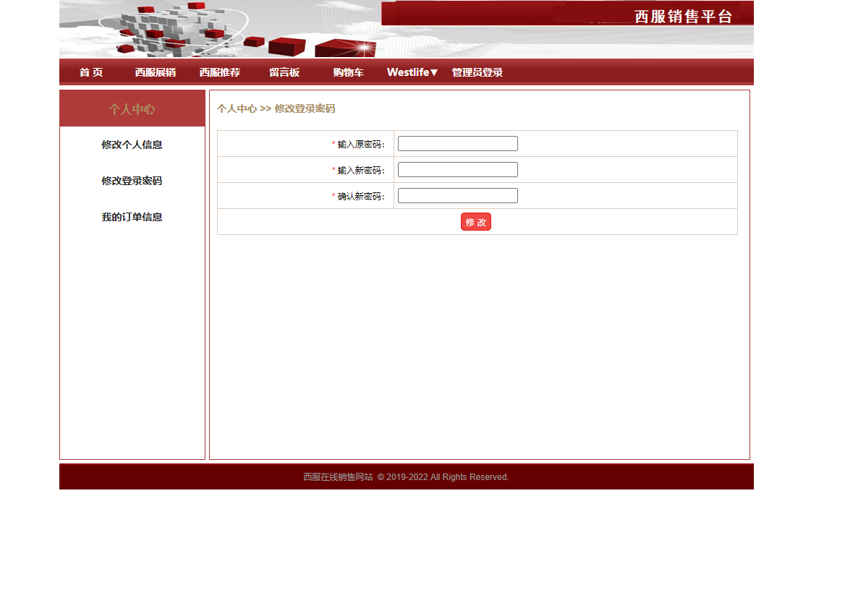Expand the Westlife▼ dropdown menu
This screenshot has height=616, width=845.
click(x=412, y=72)
